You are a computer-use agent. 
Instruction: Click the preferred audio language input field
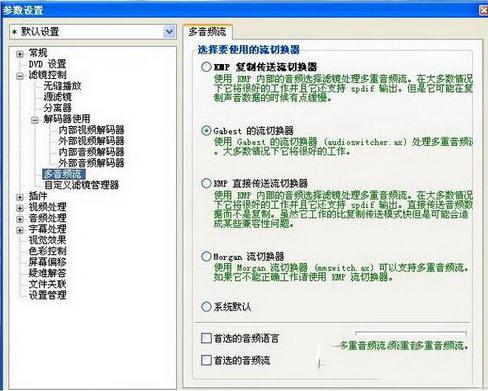tap(411, 334)
